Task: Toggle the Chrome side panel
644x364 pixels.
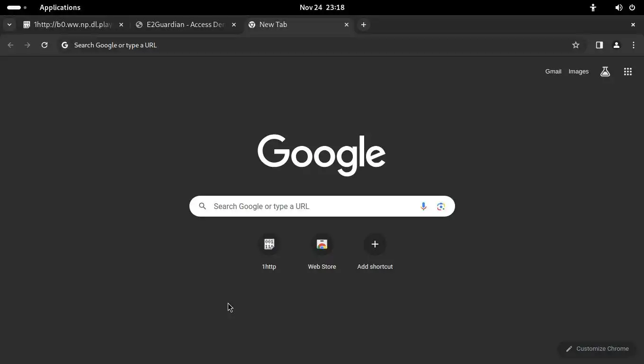Action: [x=599, y=45]
